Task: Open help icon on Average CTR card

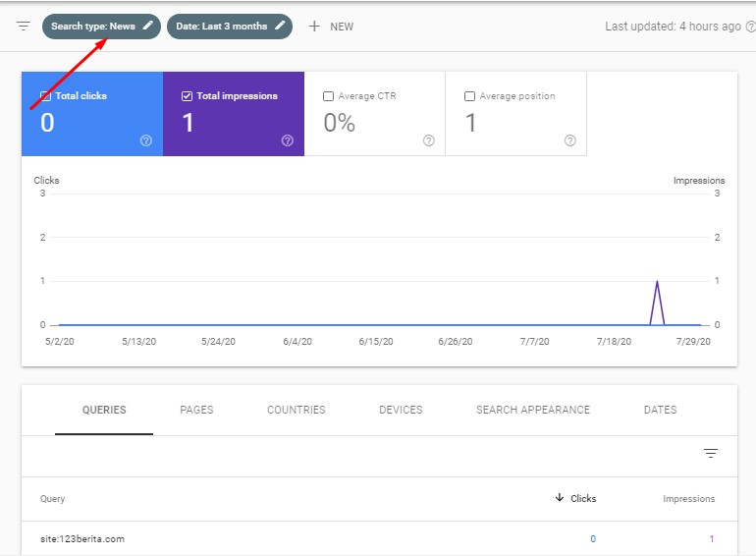Action: pos(429,140)
